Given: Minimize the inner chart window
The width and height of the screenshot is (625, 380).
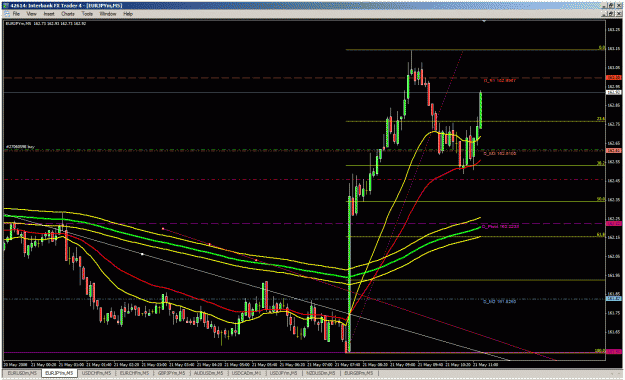Looking at the screenshot, I should pos(605,14).
